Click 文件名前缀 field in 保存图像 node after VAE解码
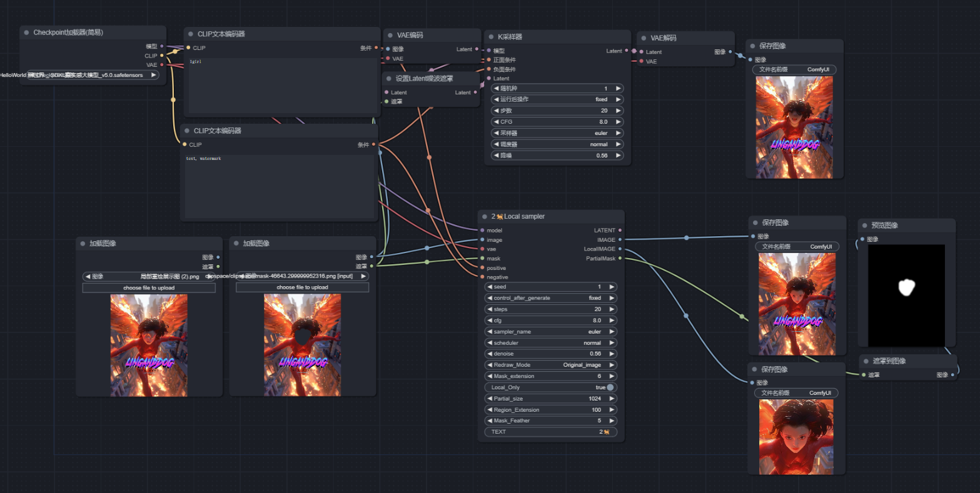Viewport: 980px width, 493px height. 794,70
